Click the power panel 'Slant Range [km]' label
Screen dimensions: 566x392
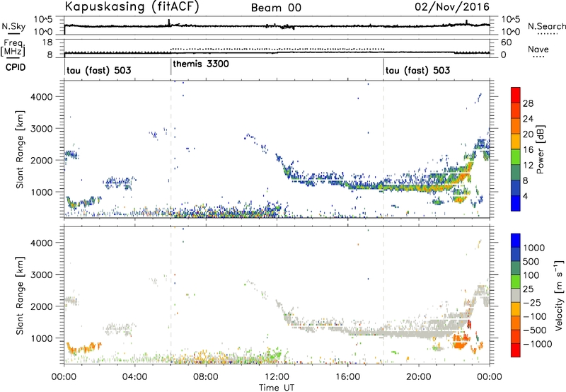pos(21,149)
